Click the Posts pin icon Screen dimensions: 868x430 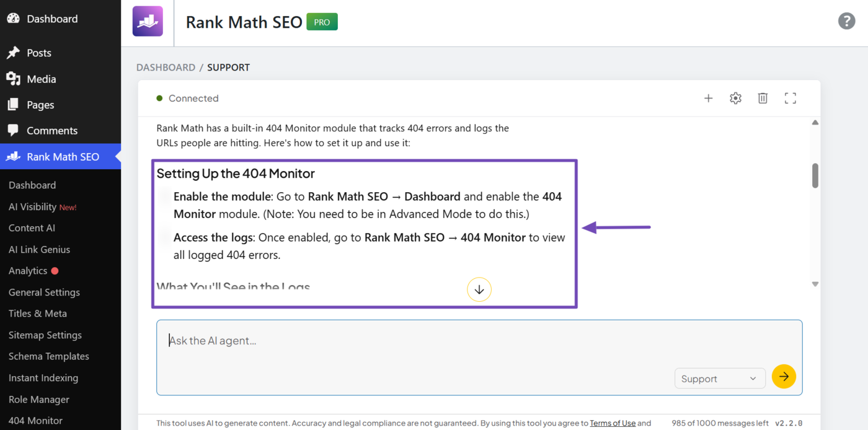pos(13,53)
